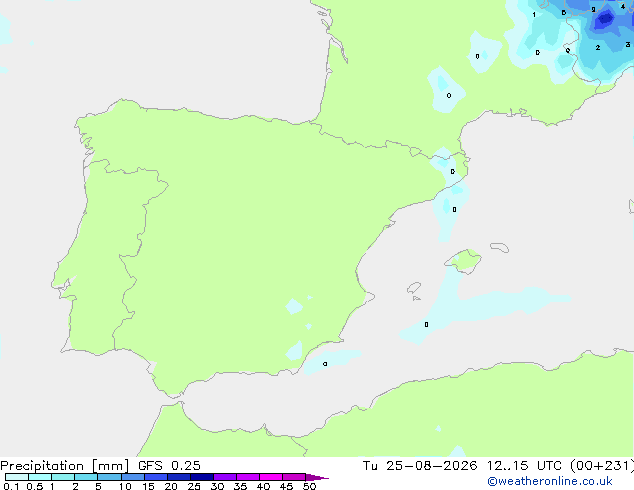The image size is (634, 490).
Task: Click the '(00+231)' forecast offset text
Action: (x=602, y=466)
